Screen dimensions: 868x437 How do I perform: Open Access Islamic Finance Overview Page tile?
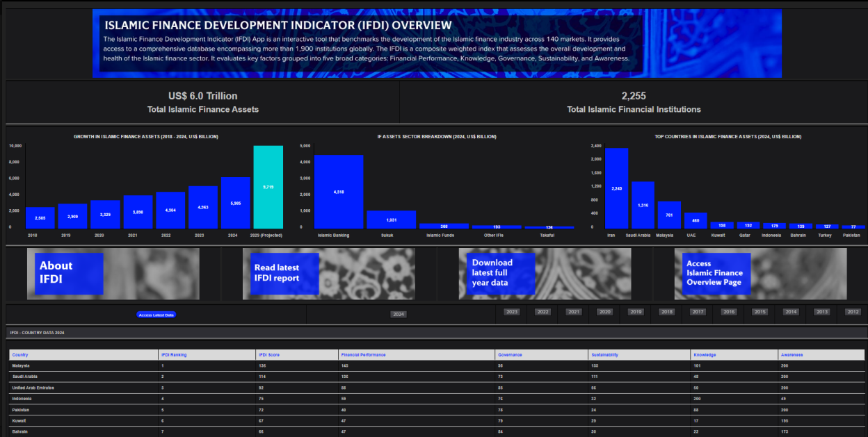point(716,273)
